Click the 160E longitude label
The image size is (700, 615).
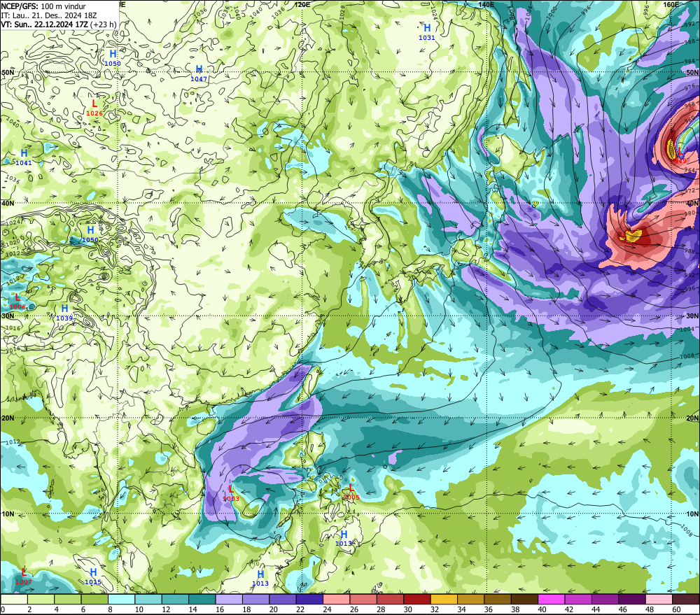pos(671,4)
